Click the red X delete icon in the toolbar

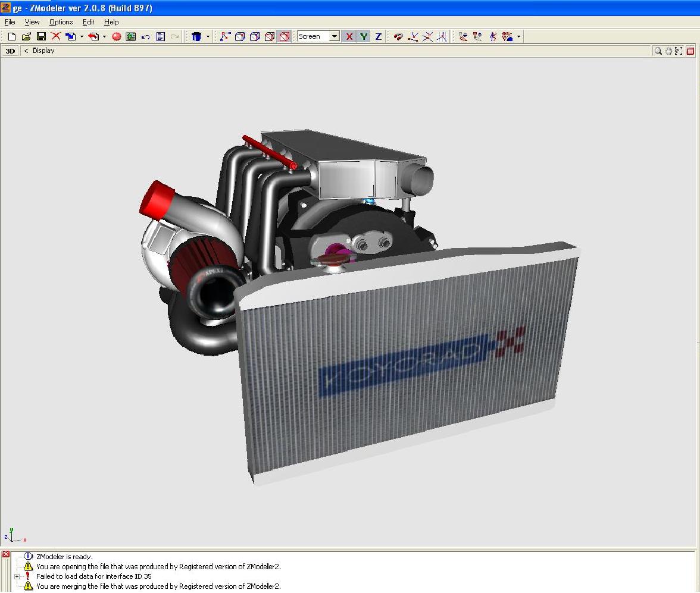[x=56, y=37]
